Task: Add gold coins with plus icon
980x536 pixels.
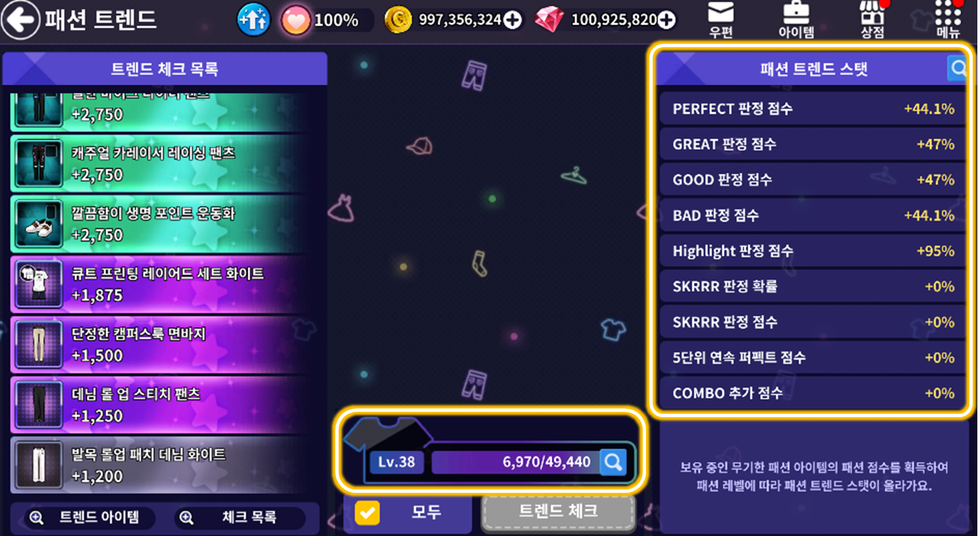Action: click(512, 21)
